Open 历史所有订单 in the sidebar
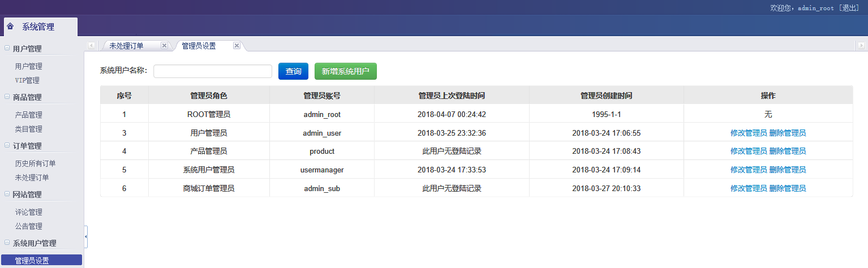Image resolution: width=868 pixels, height=268 pixels. click(x=35, y=163)
